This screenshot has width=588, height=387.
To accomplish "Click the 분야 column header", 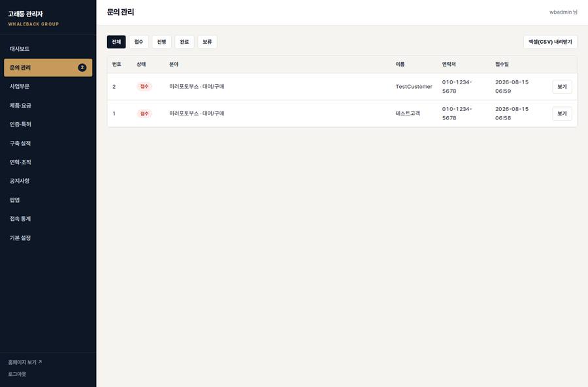I will [x=174, y=65].
